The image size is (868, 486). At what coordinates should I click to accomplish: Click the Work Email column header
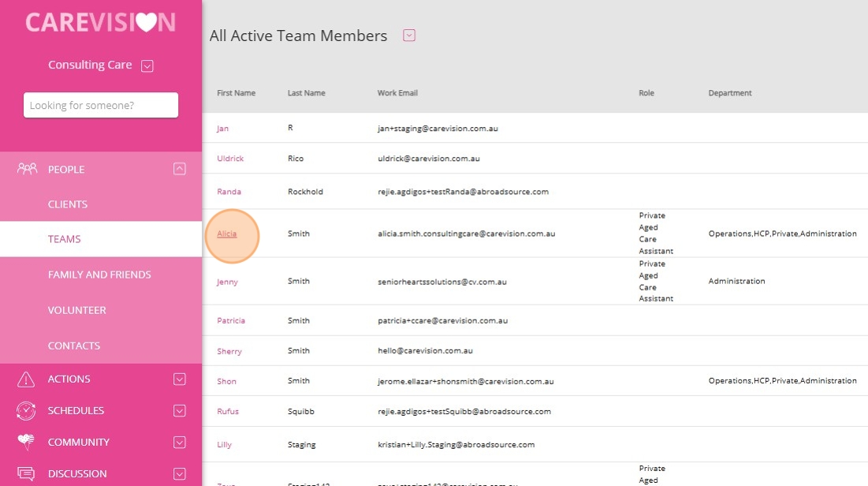coord(397,93)
